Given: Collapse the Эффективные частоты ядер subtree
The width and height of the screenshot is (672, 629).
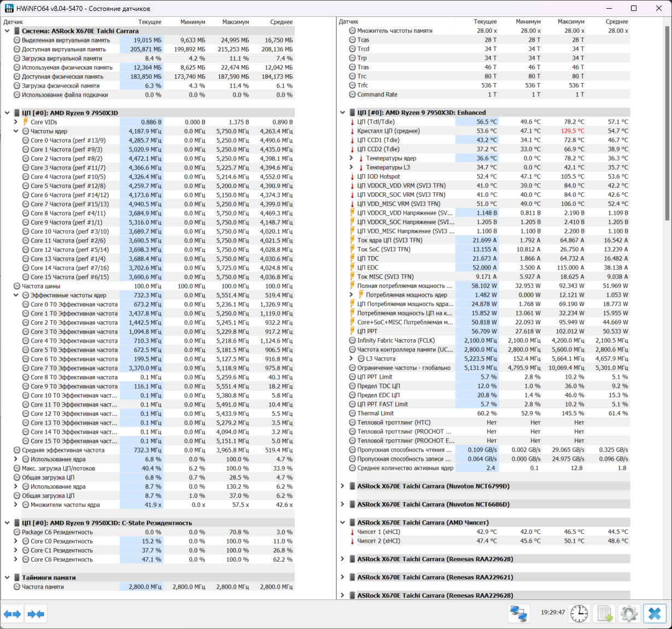Looking at the screenshot, I should click(x=16, y=295).
